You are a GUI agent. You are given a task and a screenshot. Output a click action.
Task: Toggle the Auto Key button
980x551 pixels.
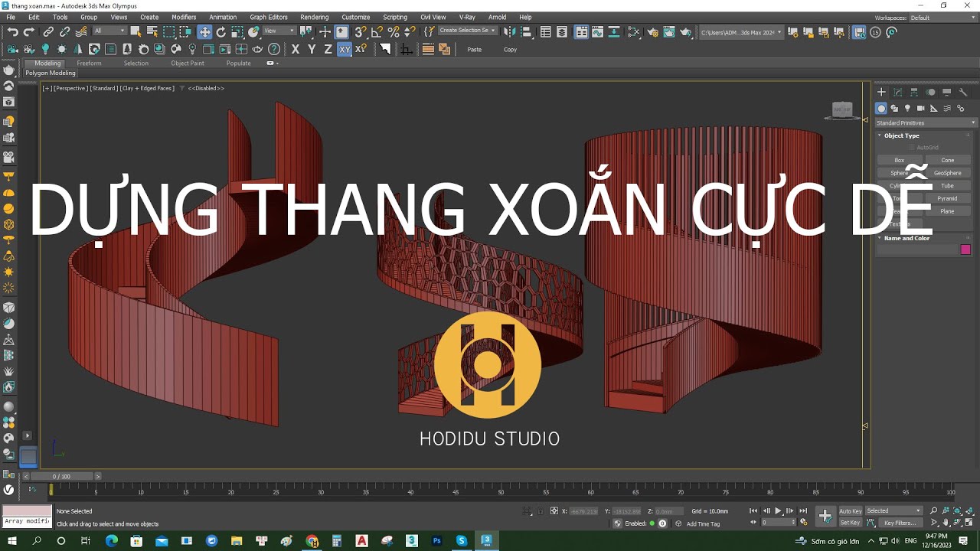[x=850, y=510]
